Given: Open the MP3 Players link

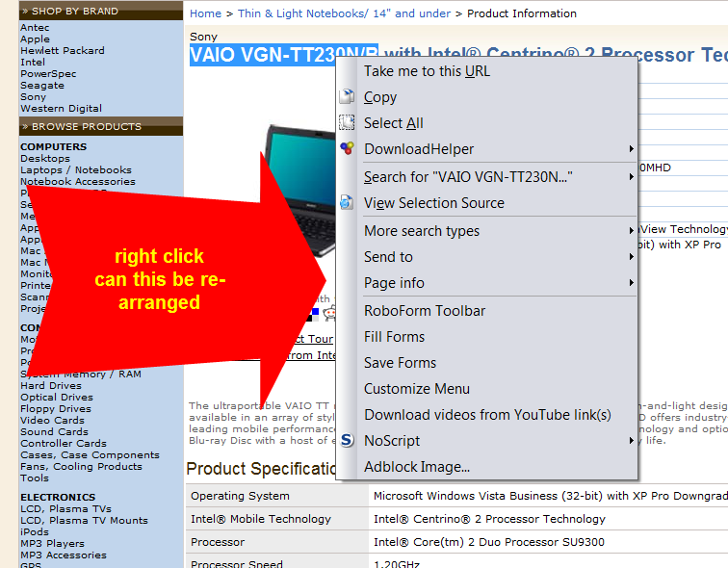Looking at the screenshot, I should pyautogui.click(x=52, y=543).
